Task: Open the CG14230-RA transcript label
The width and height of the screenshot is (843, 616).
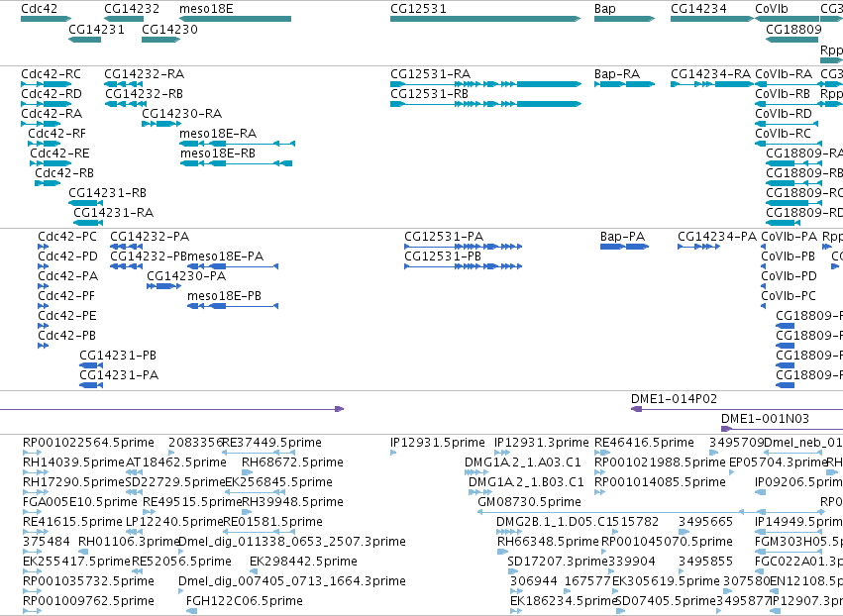Action: click(x=181, y=114)
